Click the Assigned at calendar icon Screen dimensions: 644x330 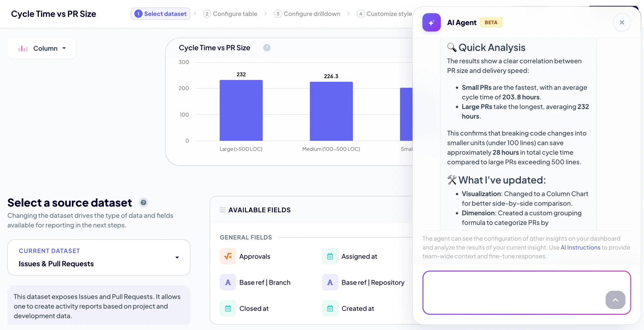pos(330,256)
